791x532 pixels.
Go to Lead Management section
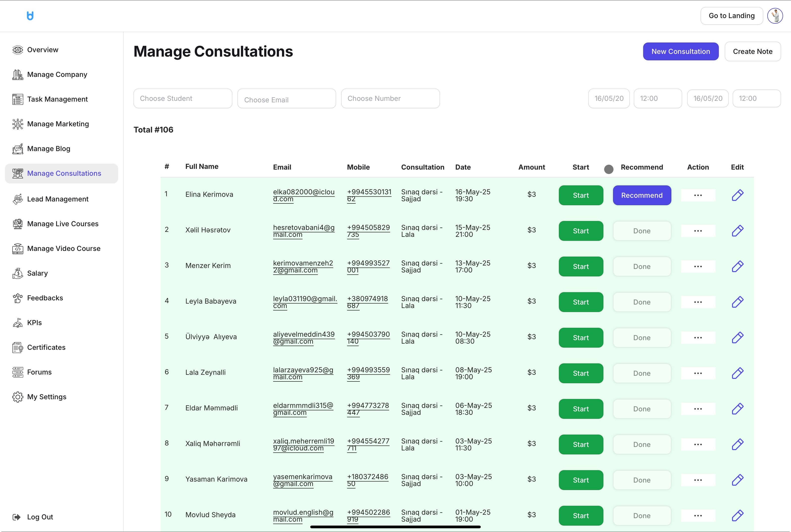pyautogui.click(x=58, y=199)
